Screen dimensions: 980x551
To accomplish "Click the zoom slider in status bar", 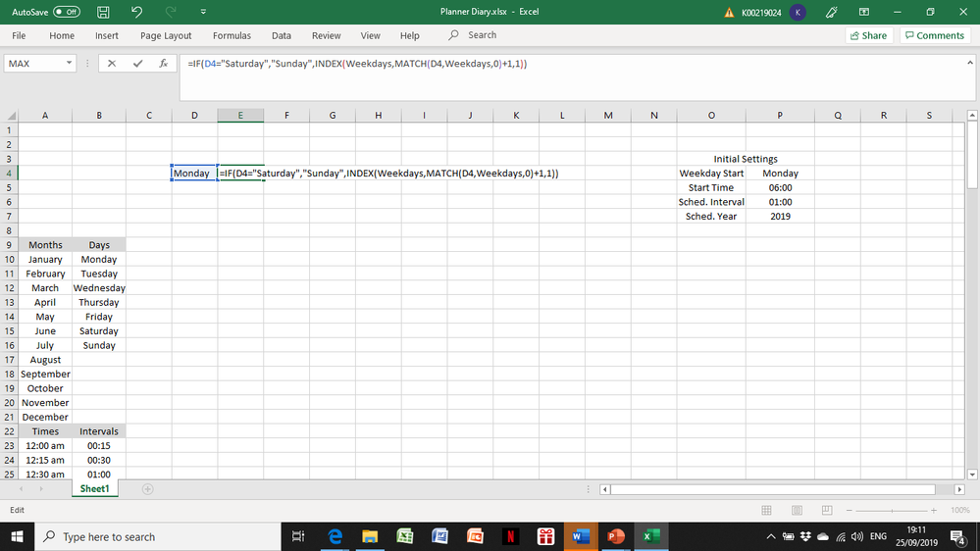I will (892, 511).
